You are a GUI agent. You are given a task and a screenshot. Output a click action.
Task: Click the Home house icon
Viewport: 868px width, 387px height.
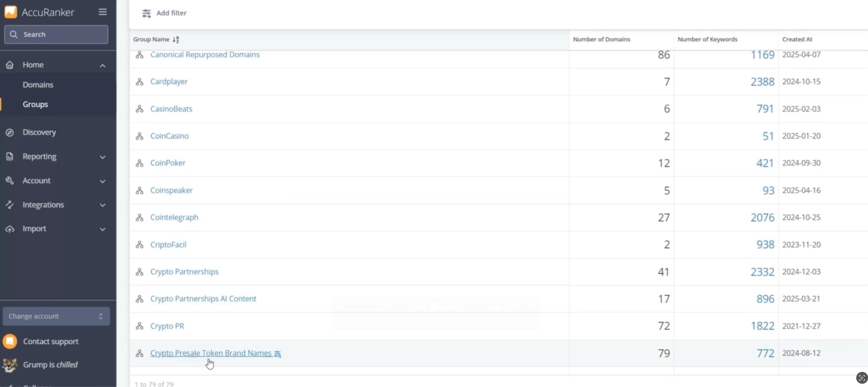[x=10, y=65]
